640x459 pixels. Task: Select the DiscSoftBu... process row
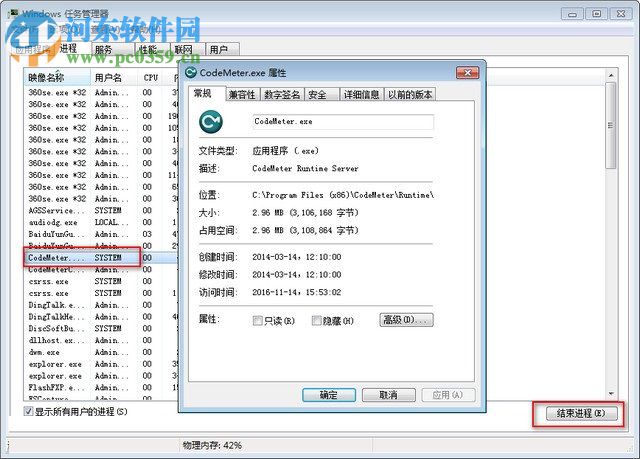tap(101, 328)
